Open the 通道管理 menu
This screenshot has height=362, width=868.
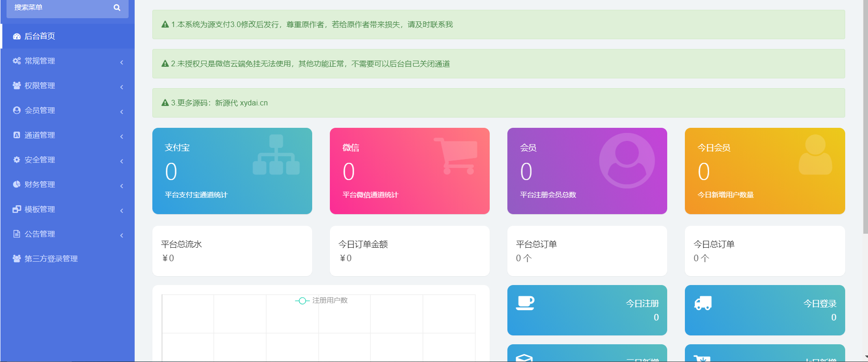tap(68, 135)
